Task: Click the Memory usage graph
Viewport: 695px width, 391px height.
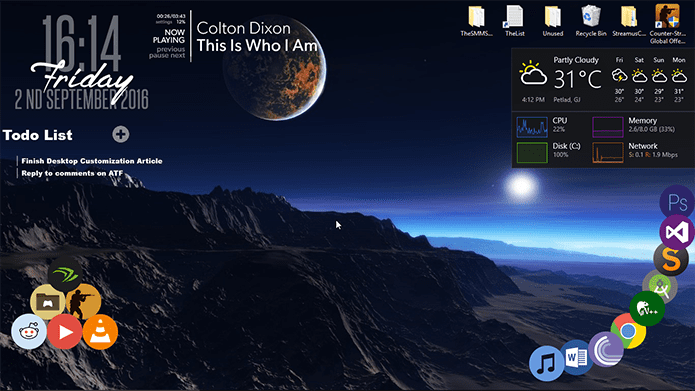Action: click(x=608, y=127)
